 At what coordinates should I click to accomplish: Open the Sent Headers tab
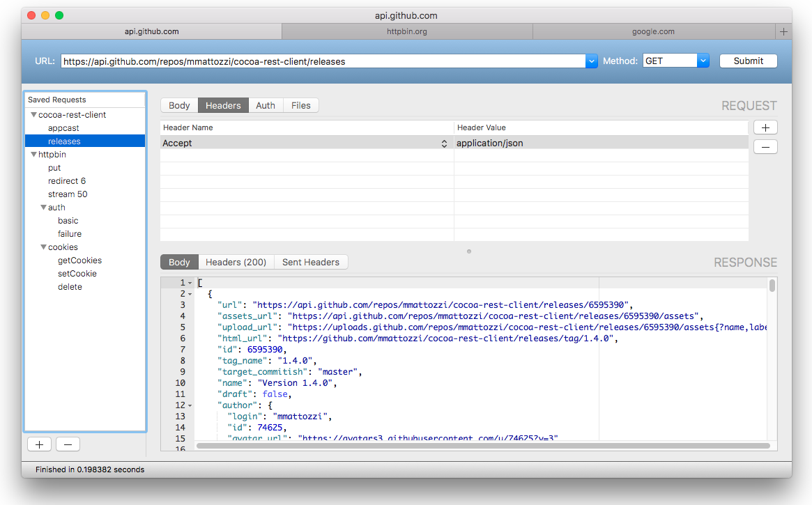coord(311,263)
